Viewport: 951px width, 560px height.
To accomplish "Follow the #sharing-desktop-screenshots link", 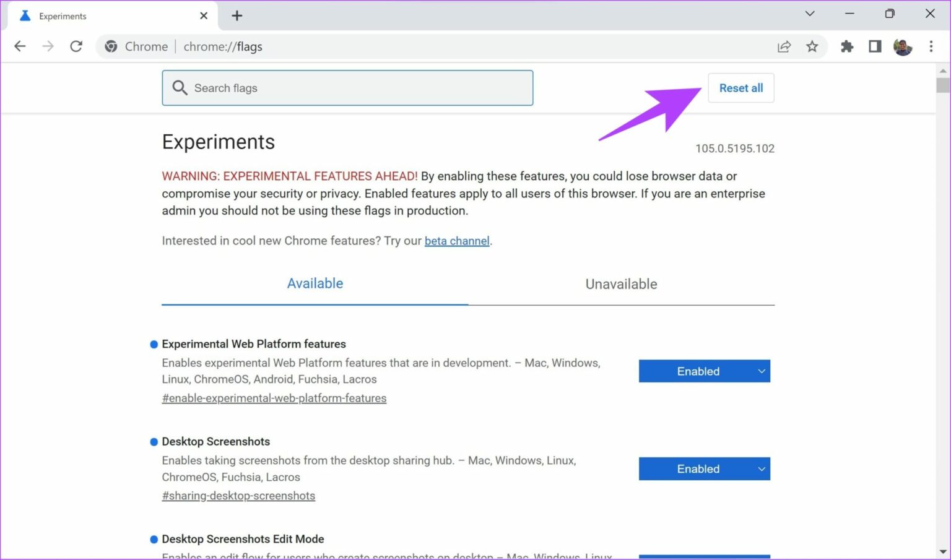I will pos(238,496).
